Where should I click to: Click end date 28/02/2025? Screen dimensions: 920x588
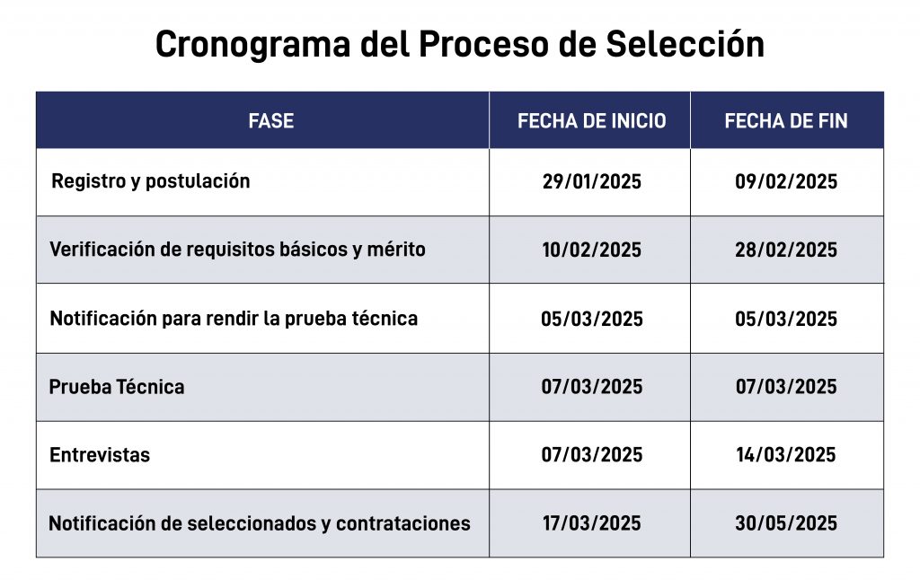click(x=786, y=250)
